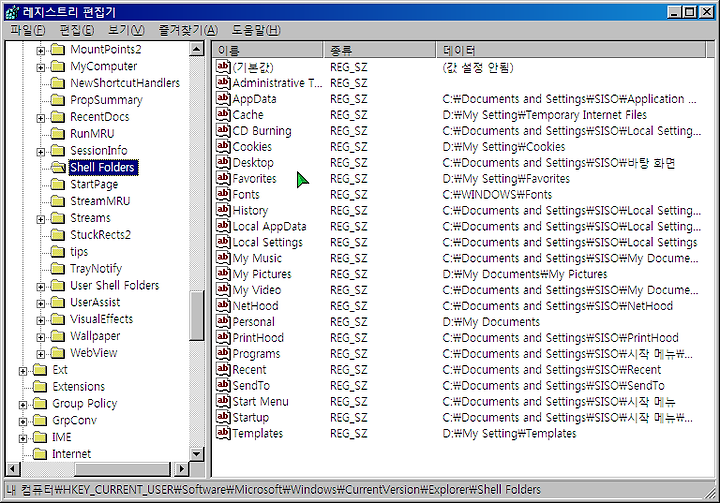The height and width of the screenshot is (503, 720).
Task: Click the string icon for Cache
Action: 223,114
